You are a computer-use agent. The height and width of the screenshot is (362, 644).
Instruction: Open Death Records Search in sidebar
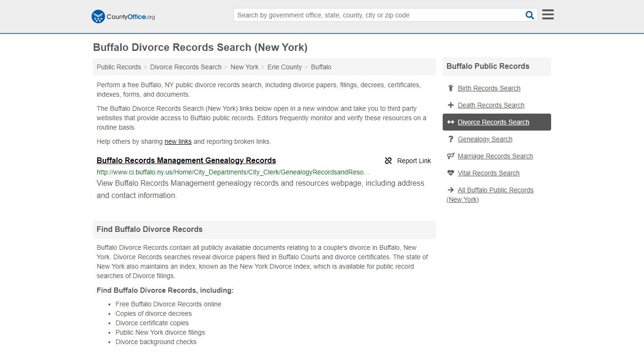pyautogui.click(x=491, y=105)
